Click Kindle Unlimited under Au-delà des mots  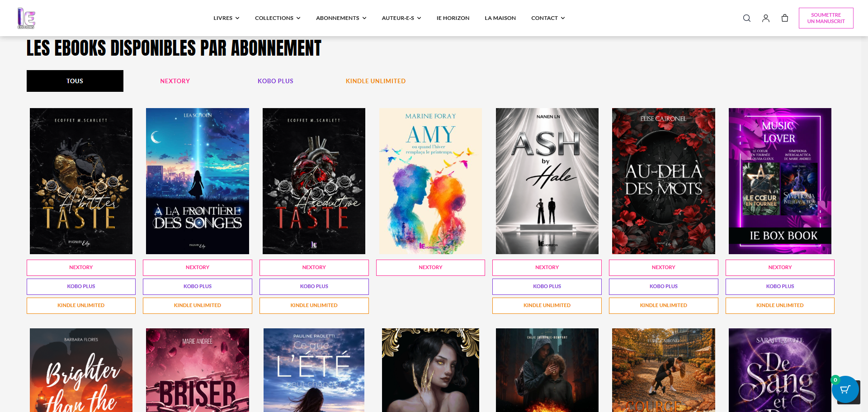pos(664,306)
